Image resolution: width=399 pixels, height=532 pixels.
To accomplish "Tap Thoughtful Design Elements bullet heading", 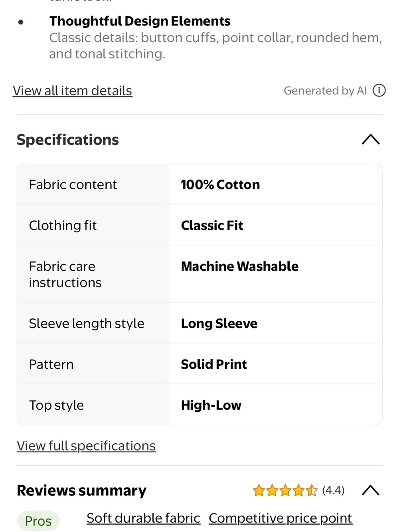I will pyautogui.click(x=140, y=21).
